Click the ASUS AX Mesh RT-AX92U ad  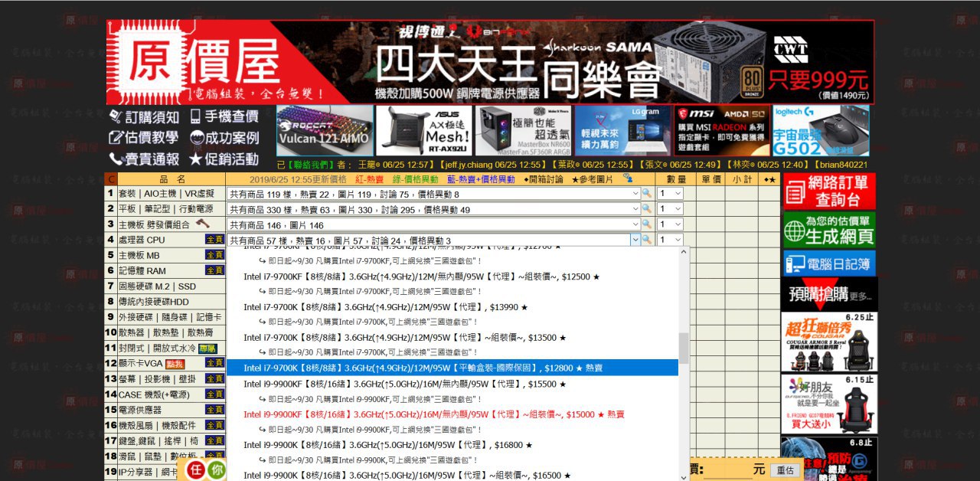pyautogui.click(x=424, y=130)
